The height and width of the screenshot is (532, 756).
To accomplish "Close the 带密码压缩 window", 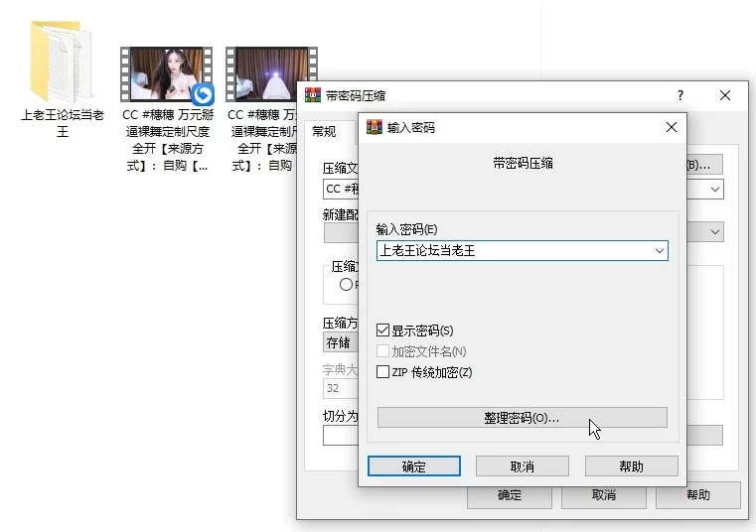I will [x=724, y=95].
